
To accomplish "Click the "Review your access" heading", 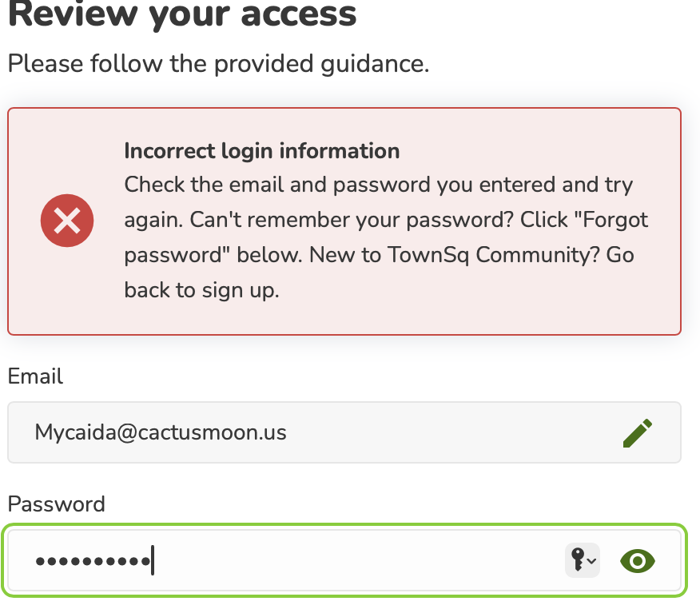I will click(182, 14).
